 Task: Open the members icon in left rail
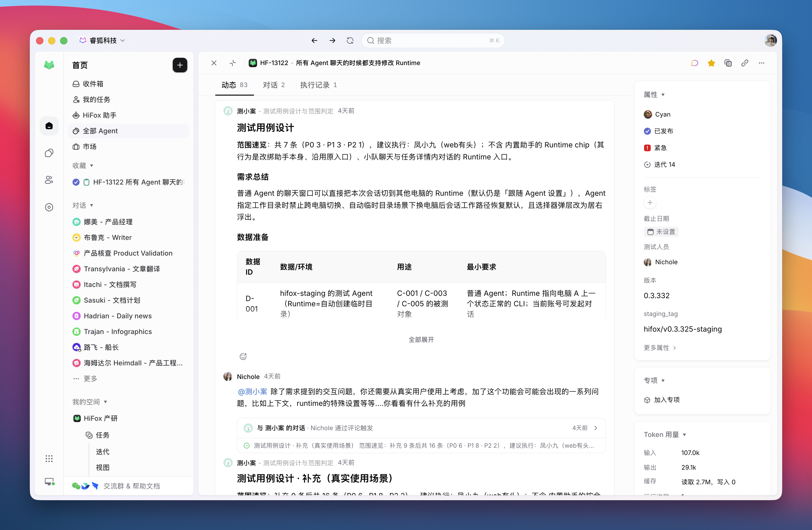point(49,180)
